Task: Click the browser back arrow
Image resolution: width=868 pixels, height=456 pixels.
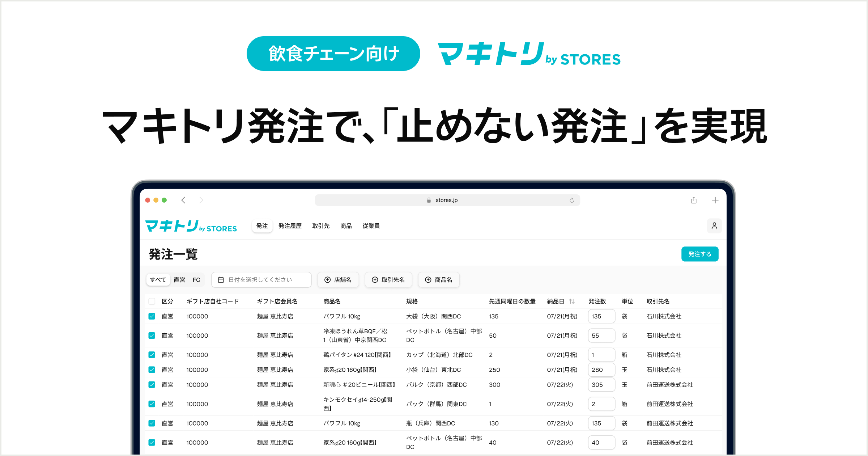Action: 183,200
